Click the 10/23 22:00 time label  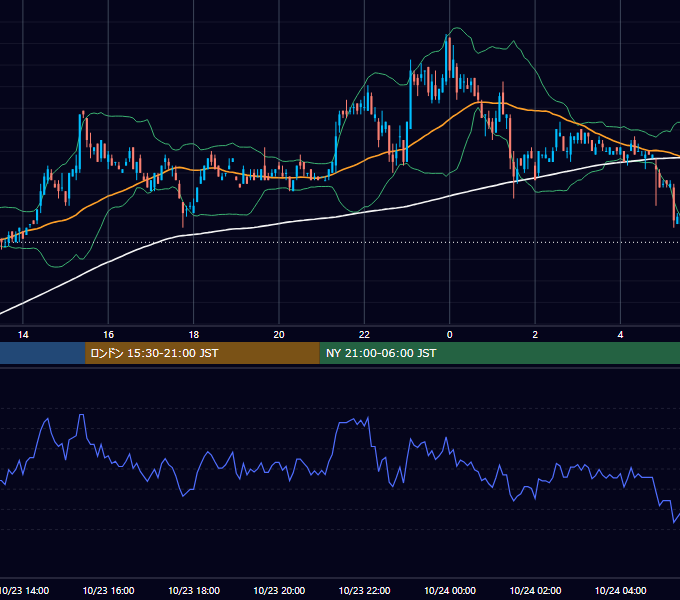[x=364, y=590]
